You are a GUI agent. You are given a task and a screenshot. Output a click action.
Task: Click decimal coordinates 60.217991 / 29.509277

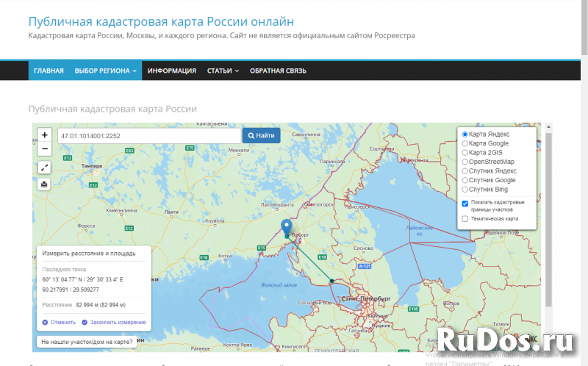tap(71, 290)
